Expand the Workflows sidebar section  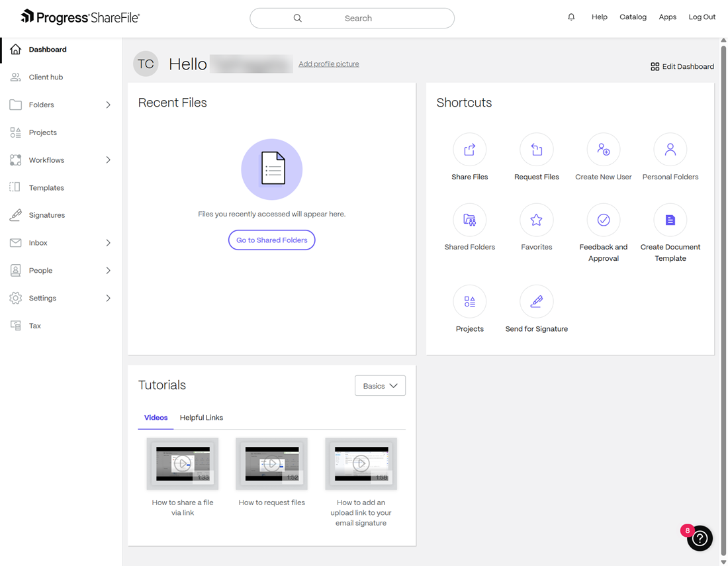(x=108, y=160)
